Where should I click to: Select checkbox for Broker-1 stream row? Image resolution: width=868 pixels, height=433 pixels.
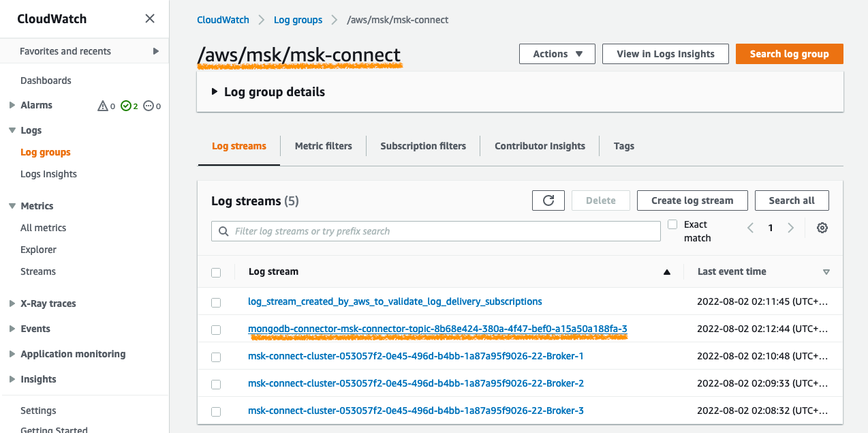click(x=216, y=357)
